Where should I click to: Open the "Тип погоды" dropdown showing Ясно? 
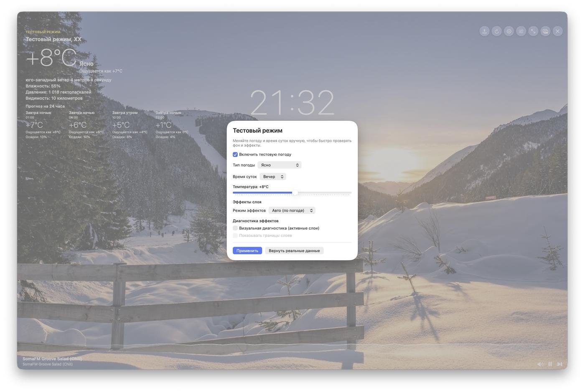click(x=279, y=165)
